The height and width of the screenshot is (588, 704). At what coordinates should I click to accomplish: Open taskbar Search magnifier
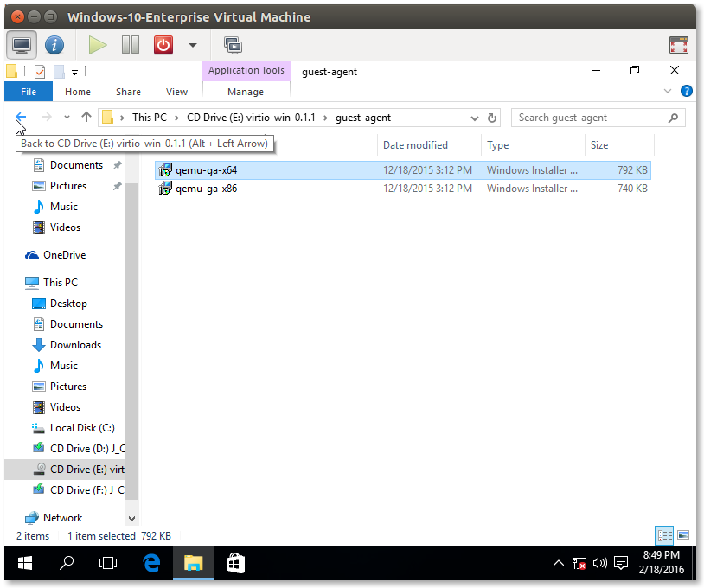(x=67, y=563)
